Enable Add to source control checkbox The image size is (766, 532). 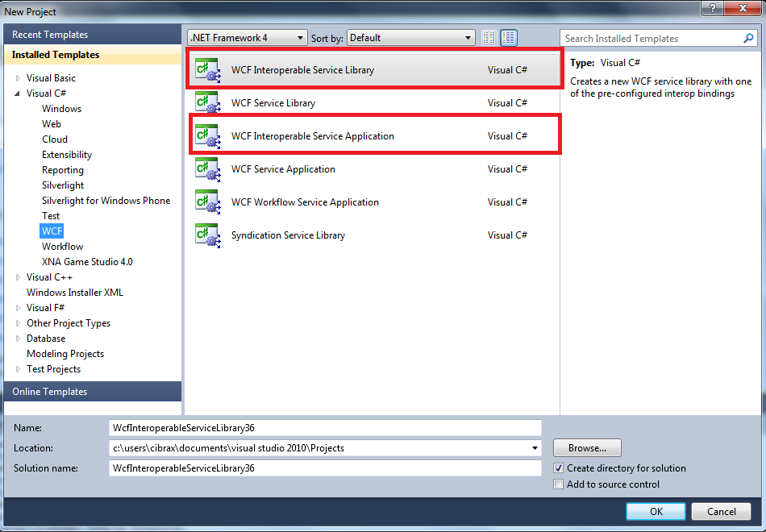(559, 484)
